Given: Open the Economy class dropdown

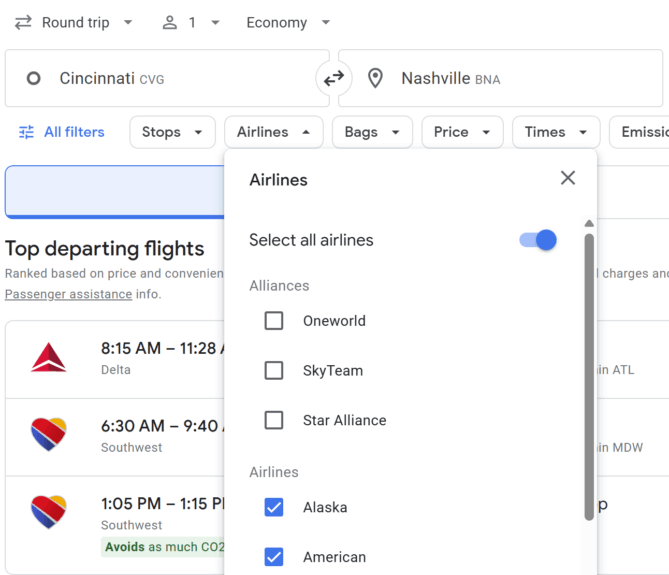Looking at the screenshot, I should point(288,22).
